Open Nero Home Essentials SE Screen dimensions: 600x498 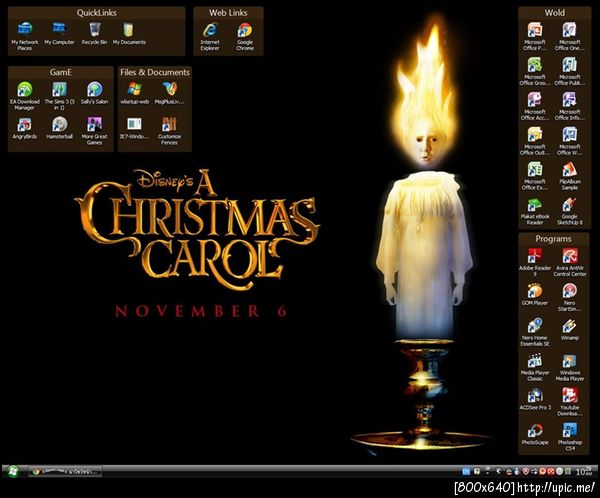(535, 332)
